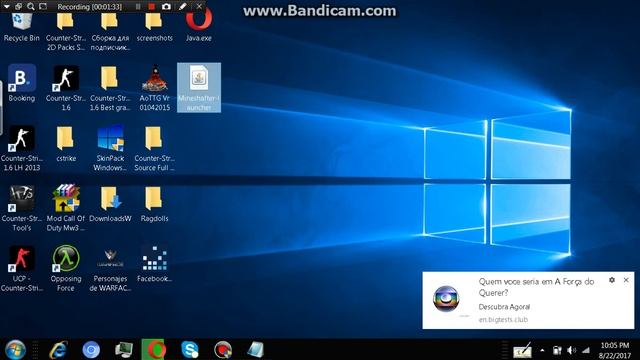This screenshot has width=640, height=360.
Task: Switch to the Opera taskbar window
Action: point(153,349)
